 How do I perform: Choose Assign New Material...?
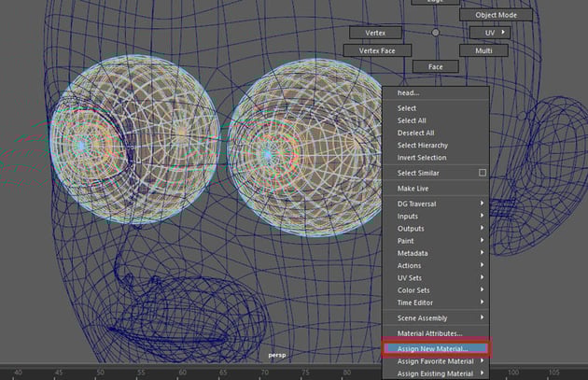click(434, 348)
